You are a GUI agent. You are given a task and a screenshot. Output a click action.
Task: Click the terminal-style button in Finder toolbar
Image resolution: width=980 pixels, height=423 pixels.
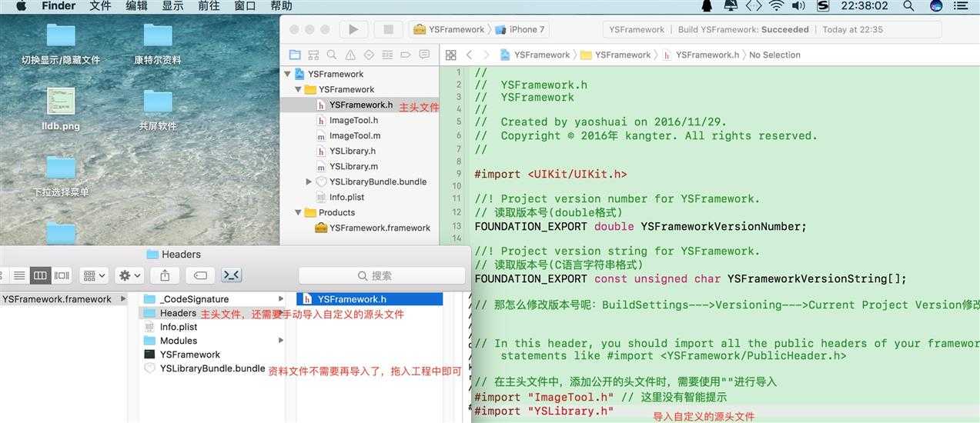pos(232,275)
